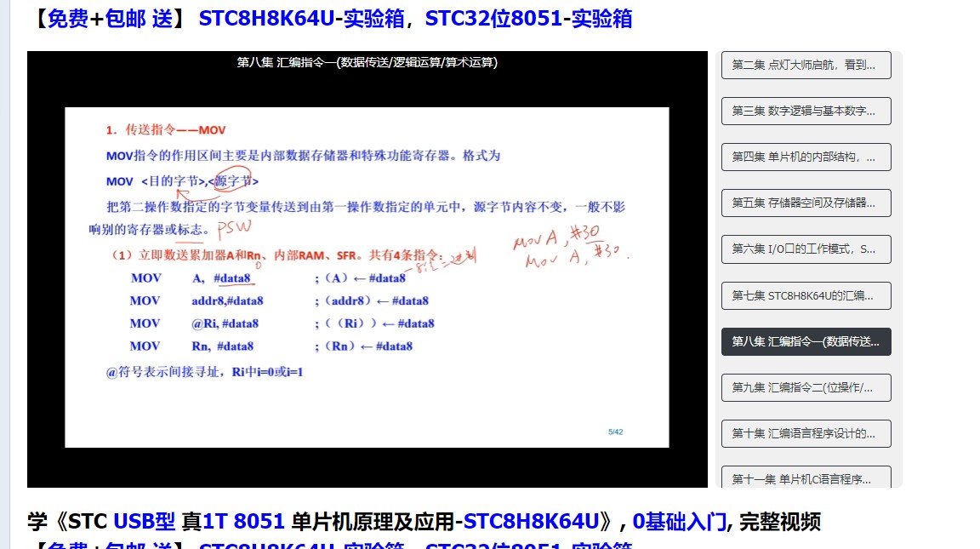Open episode 第十集 汇编语言程序设计的
Screen dimensions: 980x549
click(x=806, y=434)
